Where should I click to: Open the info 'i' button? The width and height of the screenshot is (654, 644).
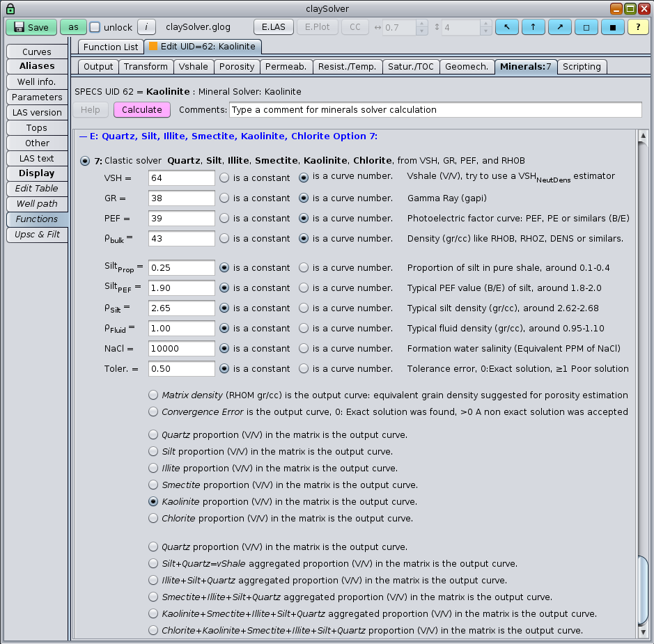pyautogui.click(x=146, y=27)
